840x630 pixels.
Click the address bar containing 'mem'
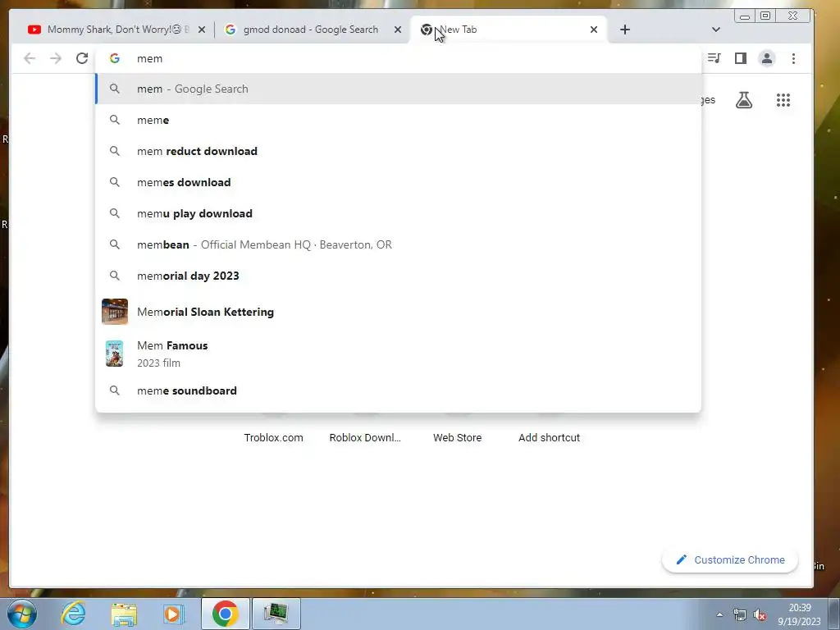point(398,58)
